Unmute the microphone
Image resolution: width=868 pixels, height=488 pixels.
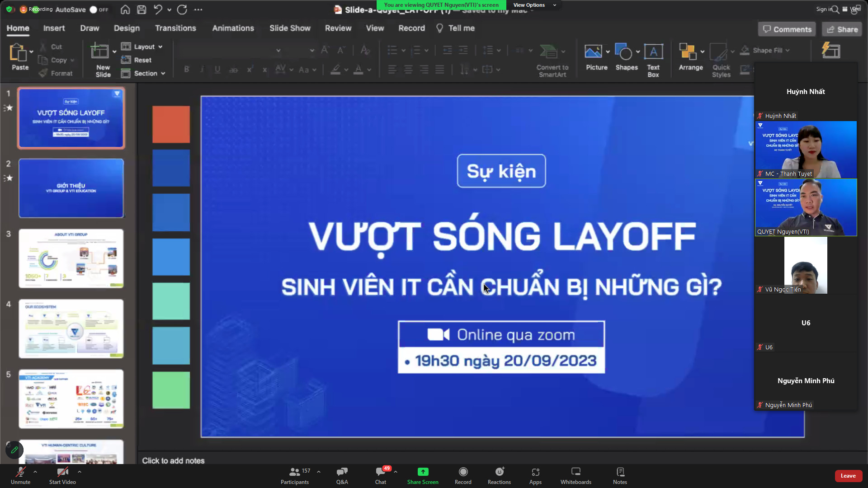[20, 472]
